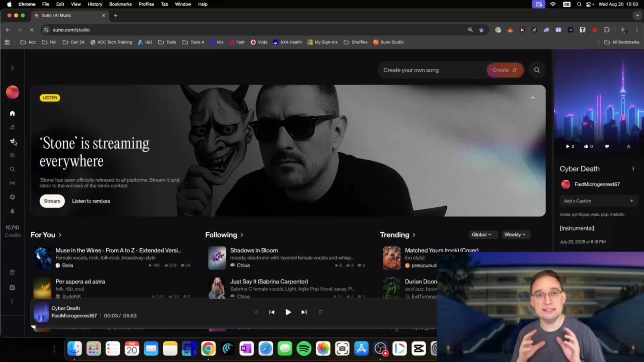Screen dimensions: 644x362
Task: Open Create music-note icon in sidebar
Action: click(12, 127)
